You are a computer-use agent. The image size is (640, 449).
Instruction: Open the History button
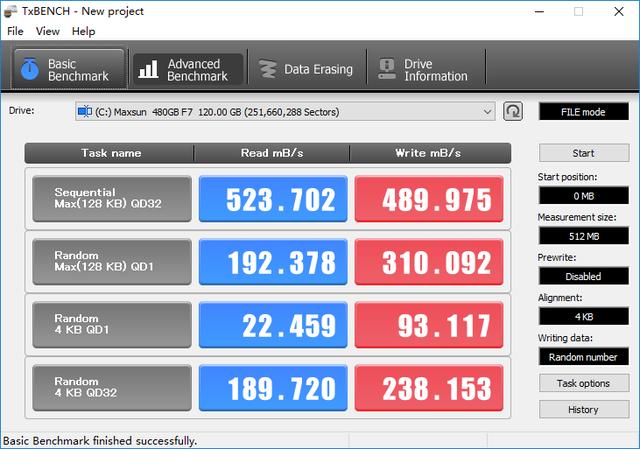click(584, 409)
